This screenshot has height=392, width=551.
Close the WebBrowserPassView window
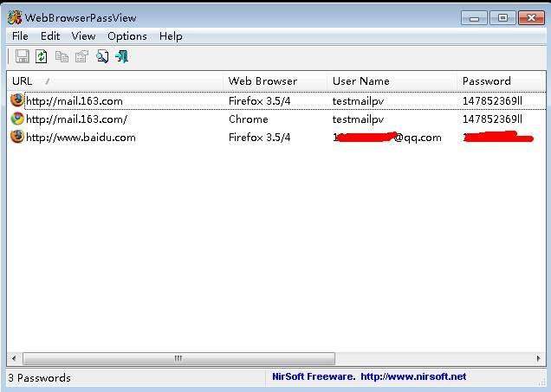point(531,18)
